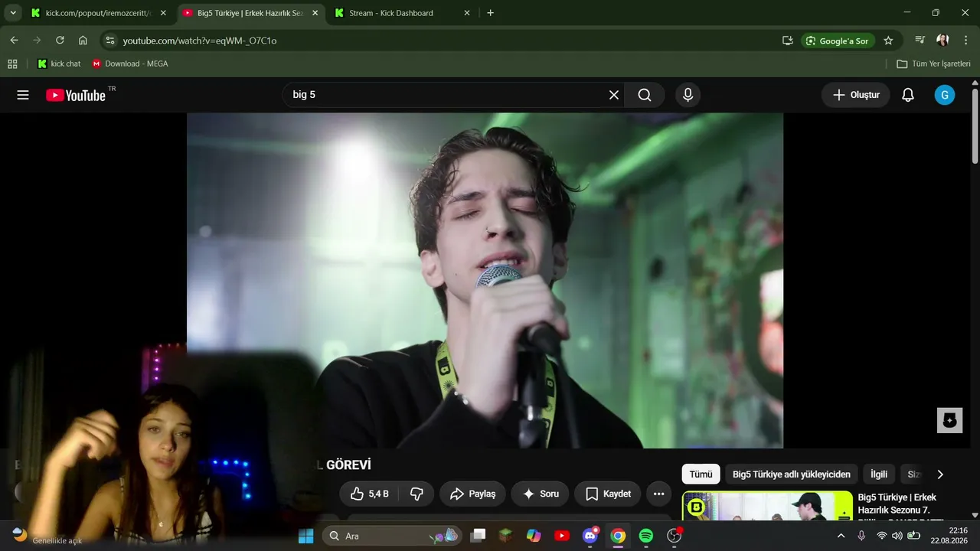Click the YouTube search magnifier button

[x=645, y=95]
